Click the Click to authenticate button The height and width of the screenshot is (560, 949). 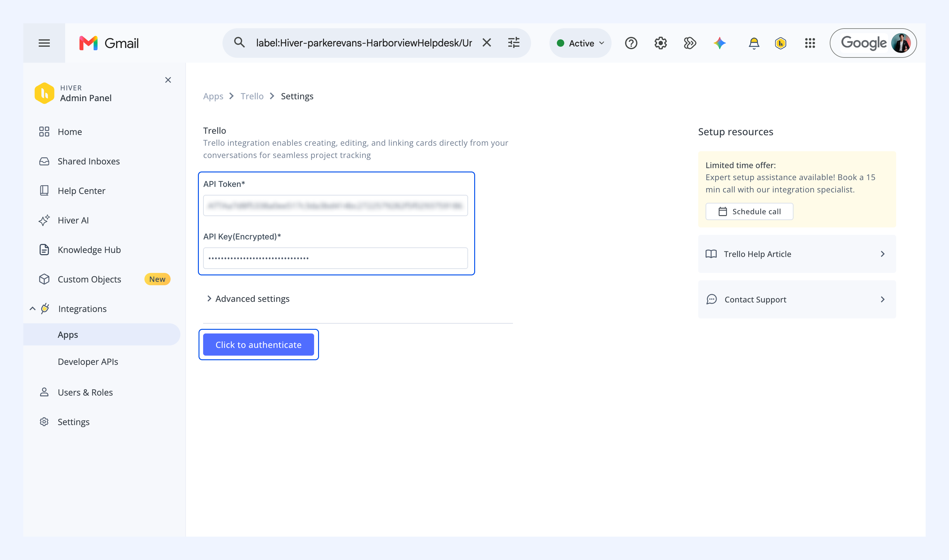[258, 345]
